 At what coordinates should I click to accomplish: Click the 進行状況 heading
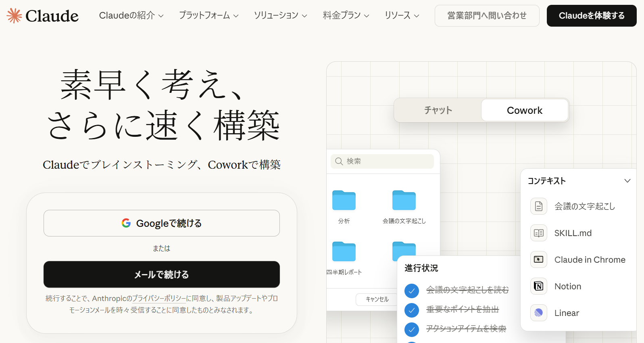click(421, 268)
